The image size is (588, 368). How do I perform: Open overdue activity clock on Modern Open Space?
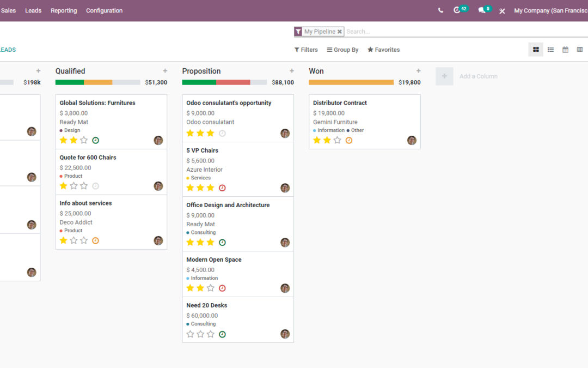pos(222,288)
